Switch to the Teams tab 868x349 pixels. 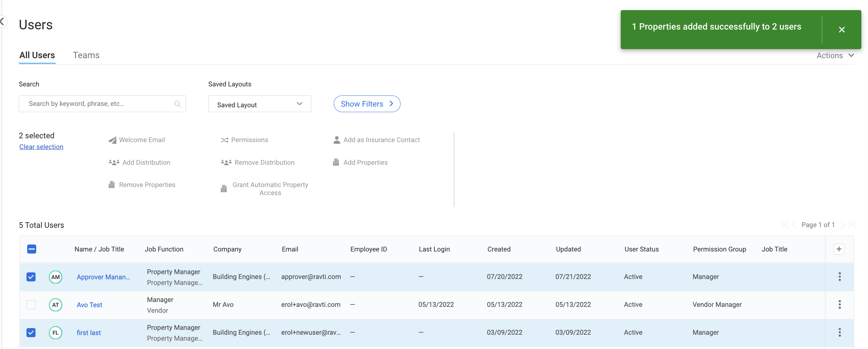pos(86,55)
